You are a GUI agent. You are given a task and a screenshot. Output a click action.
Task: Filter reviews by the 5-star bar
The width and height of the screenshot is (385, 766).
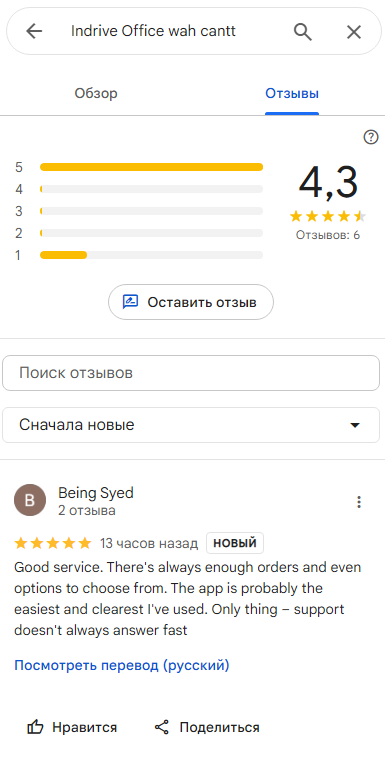(151, 167)
